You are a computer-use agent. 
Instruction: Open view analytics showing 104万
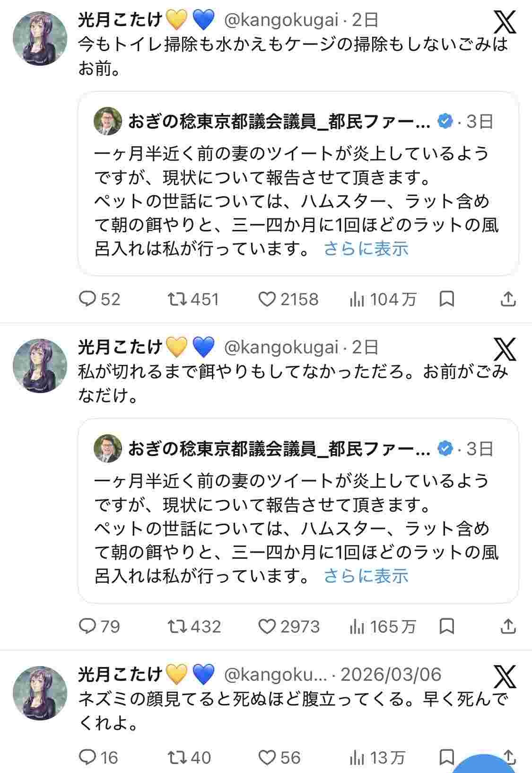click(x=357, y=299)
